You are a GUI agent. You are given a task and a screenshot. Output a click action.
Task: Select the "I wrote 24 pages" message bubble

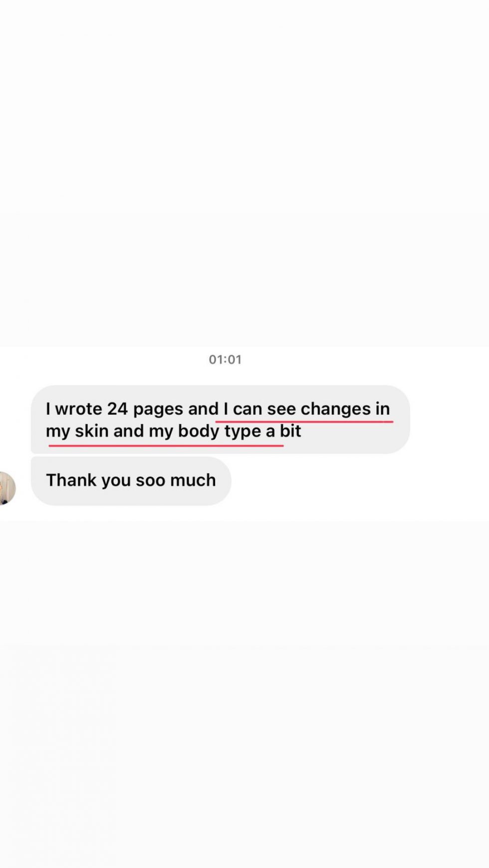pos(220,419)
